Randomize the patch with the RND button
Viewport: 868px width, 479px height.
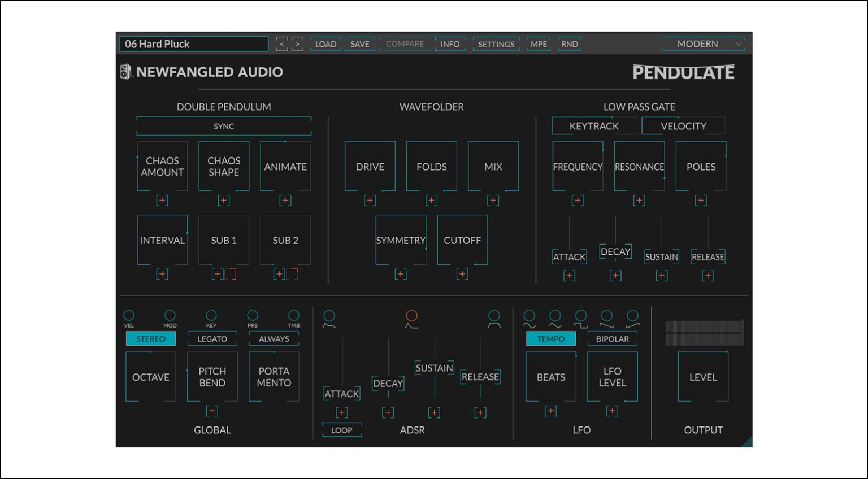click(569, 43)
